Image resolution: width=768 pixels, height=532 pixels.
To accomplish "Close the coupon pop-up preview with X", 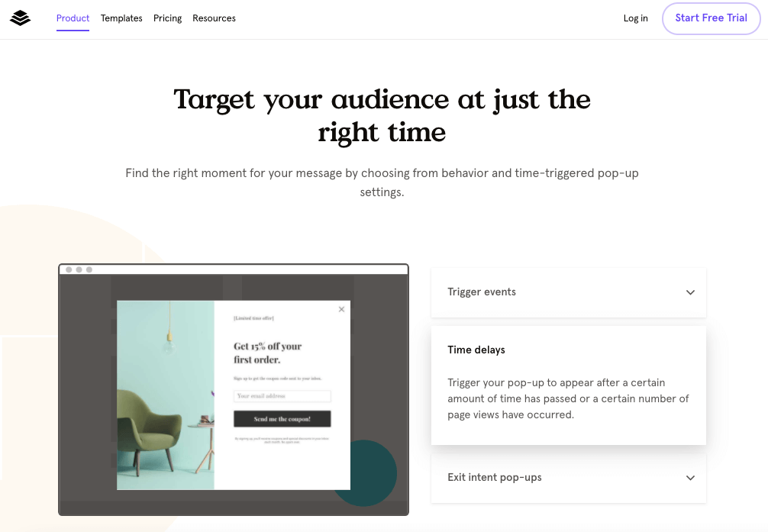I will click(x=341, y=309).
